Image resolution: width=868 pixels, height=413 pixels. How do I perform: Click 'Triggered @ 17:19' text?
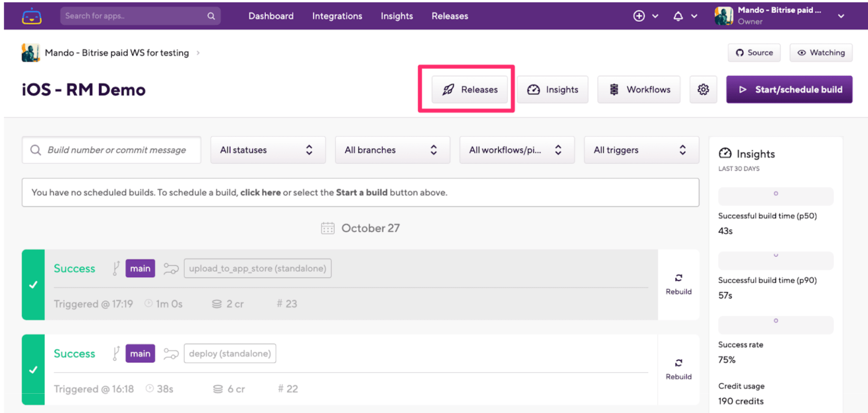click(94, 304)
